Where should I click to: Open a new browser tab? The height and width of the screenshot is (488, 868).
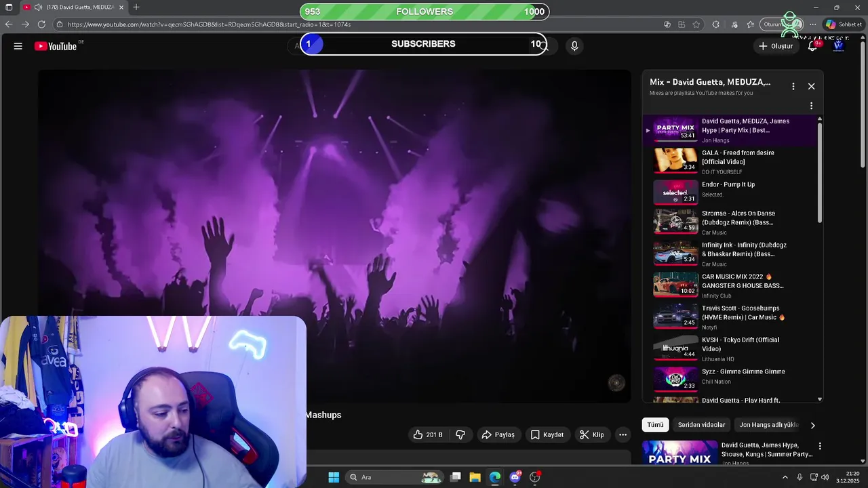(x=136, y=7)
